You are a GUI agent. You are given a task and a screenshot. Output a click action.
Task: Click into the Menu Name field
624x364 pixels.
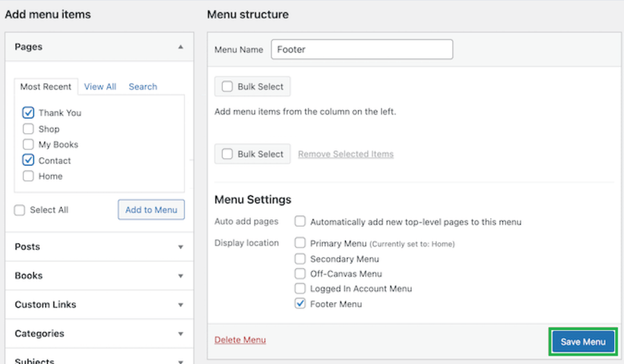point(361,49)
